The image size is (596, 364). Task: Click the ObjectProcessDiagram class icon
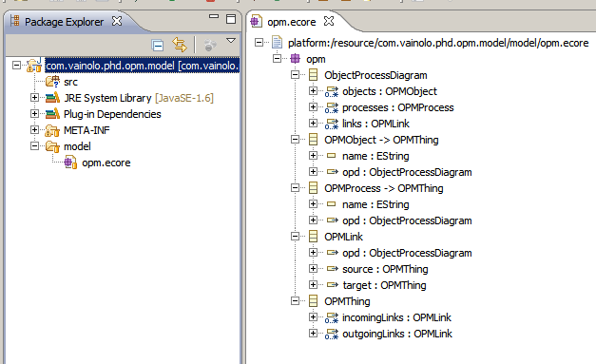(x=313, y=75)
